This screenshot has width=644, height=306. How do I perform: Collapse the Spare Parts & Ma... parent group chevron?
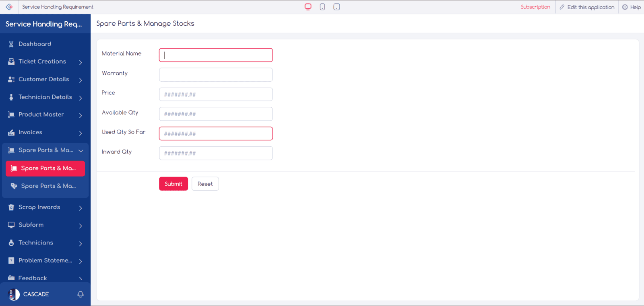pos(81,150)
